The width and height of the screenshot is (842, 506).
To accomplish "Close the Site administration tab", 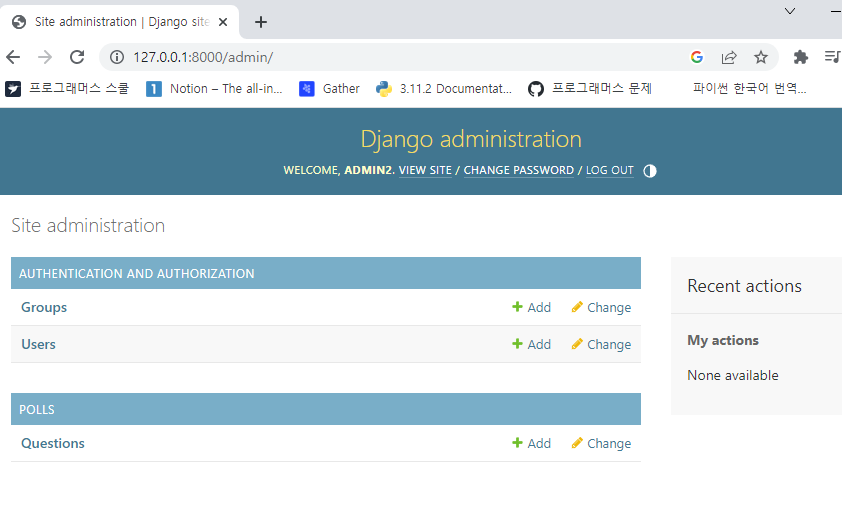I will (223, 22).
